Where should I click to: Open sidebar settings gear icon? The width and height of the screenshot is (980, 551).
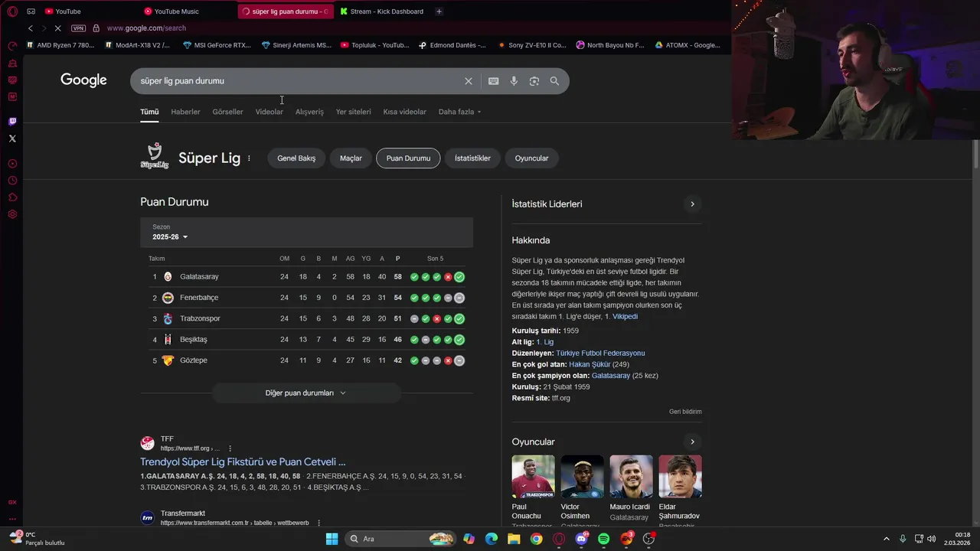(12, 214)
